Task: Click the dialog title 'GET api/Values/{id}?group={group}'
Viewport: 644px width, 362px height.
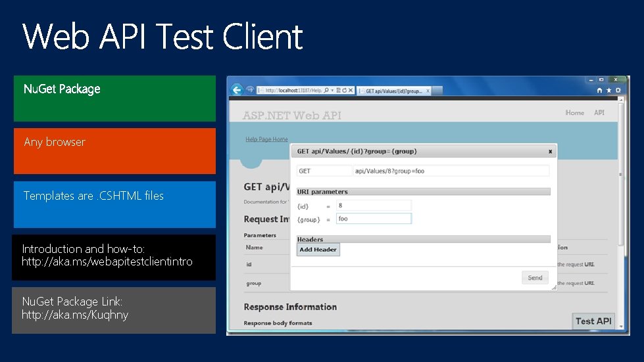Action: click(x=357, y=151)
